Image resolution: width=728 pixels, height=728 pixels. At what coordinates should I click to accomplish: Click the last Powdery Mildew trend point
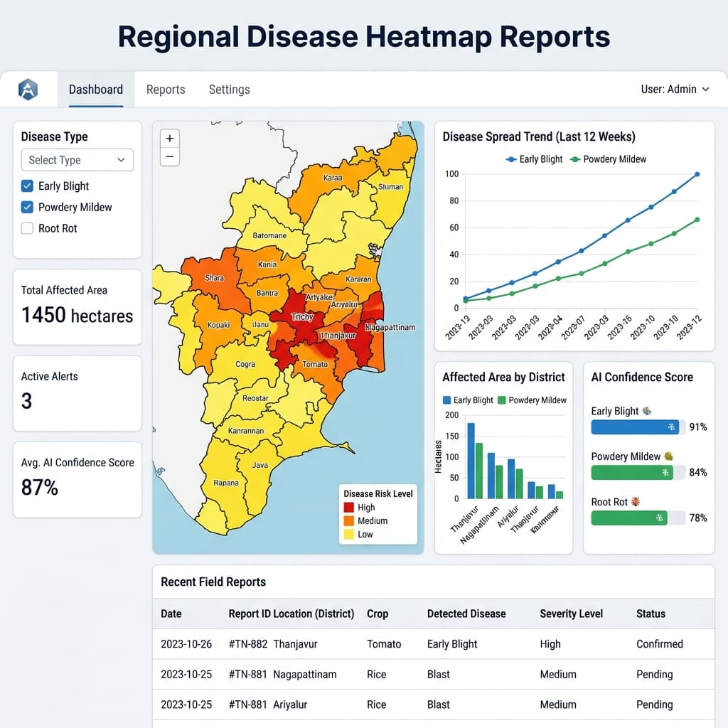tap(697, 220)
